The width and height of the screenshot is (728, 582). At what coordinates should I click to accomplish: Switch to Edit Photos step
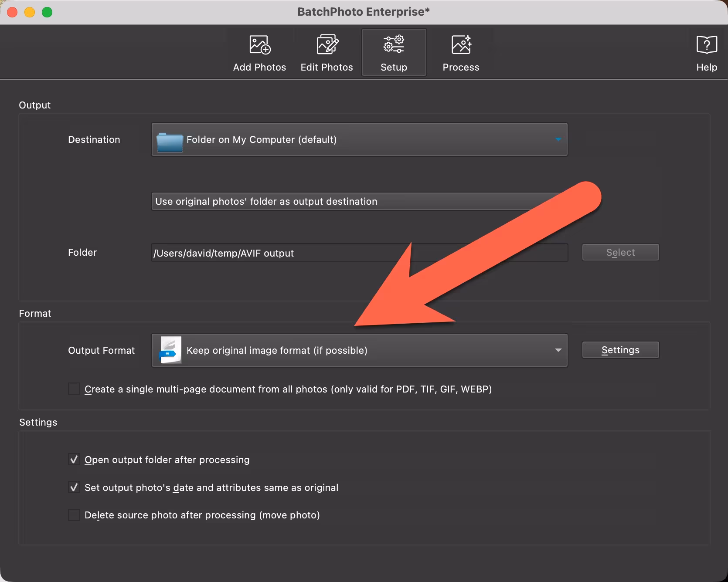[x=327, y=53]
